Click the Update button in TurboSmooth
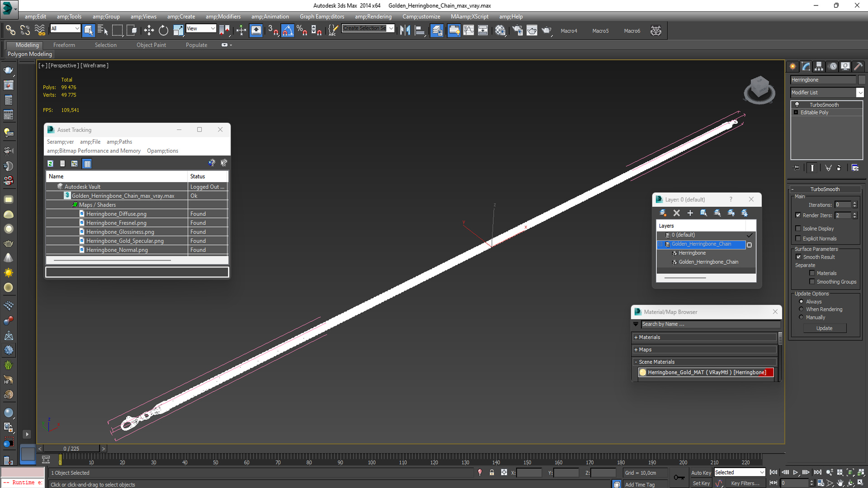Viewport: 868px width, 488px height. [x=824, y=328]
